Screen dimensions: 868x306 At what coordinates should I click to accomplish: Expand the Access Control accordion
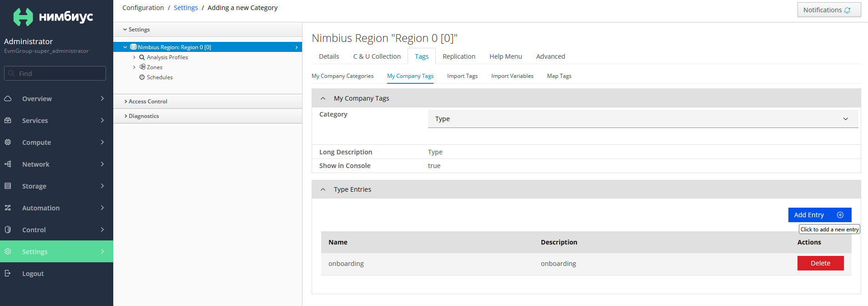(207, 102)
